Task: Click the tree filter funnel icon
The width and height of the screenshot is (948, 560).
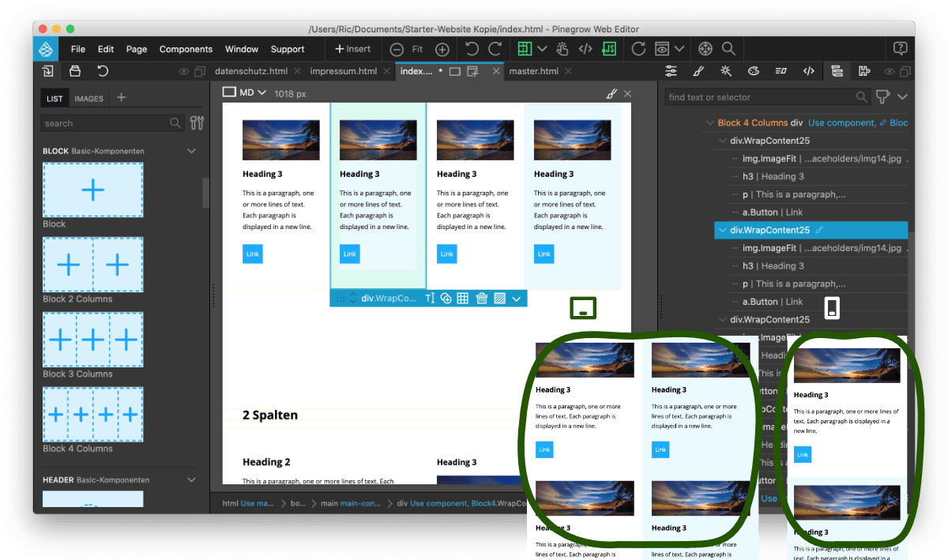Action: point(883,97)
